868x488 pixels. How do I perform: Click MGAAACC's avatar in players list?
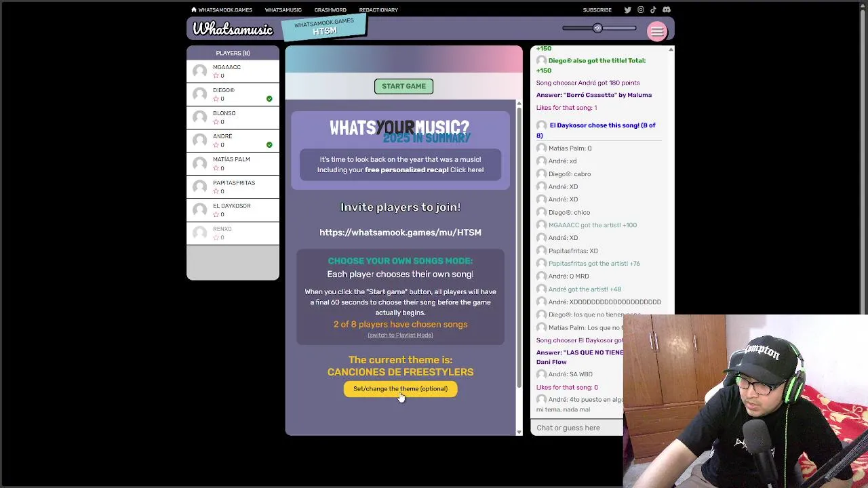point(200,71)
